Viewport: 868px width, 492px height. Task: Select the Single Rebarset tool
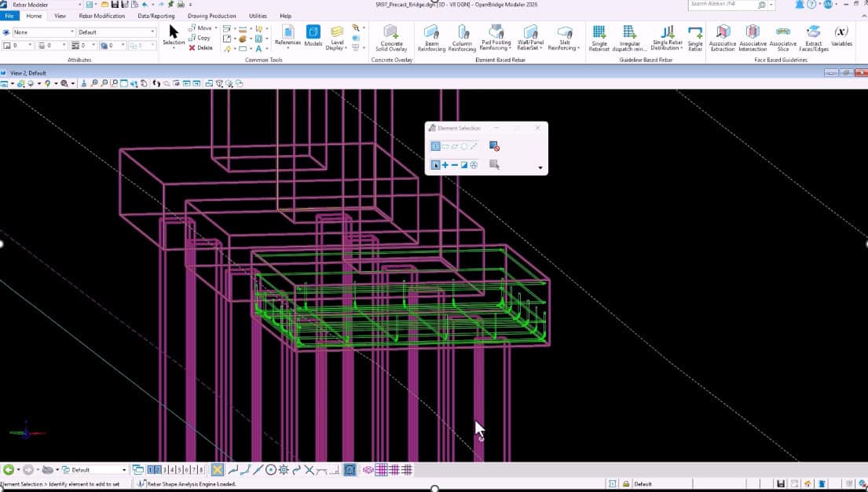coord(599,38)
